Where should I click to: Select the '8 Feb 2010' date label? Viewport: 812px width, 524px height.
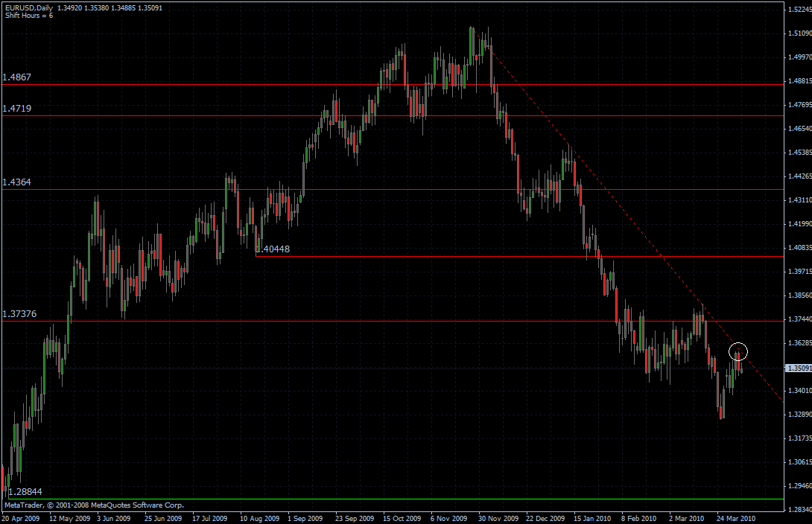click(638, 518)
